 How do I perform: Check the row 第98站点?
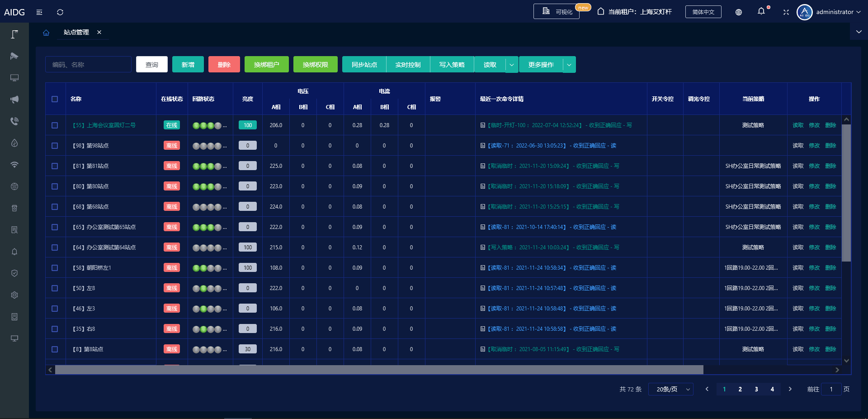tap(55, 146)
